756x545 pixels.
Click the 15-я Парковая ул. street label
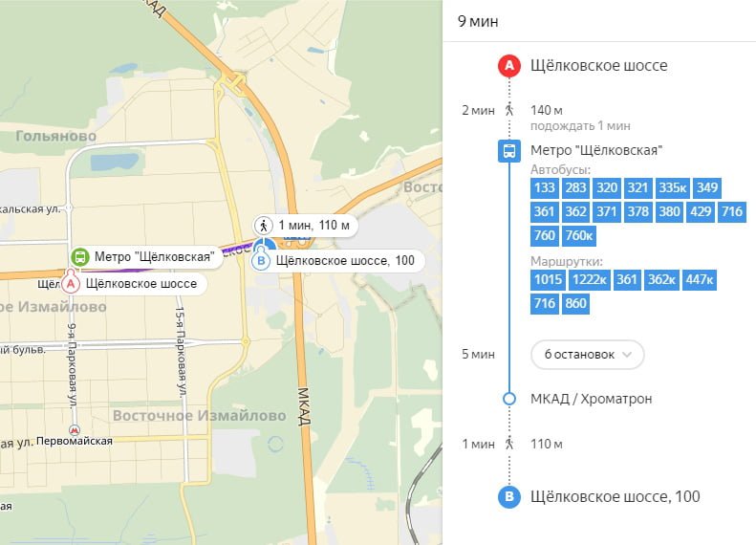pos(181,352)
